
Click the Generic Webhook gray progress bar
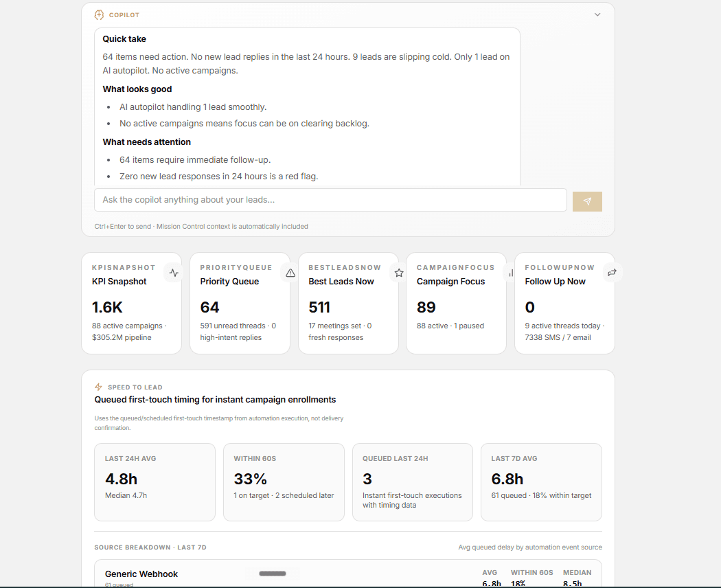(273, 574)
